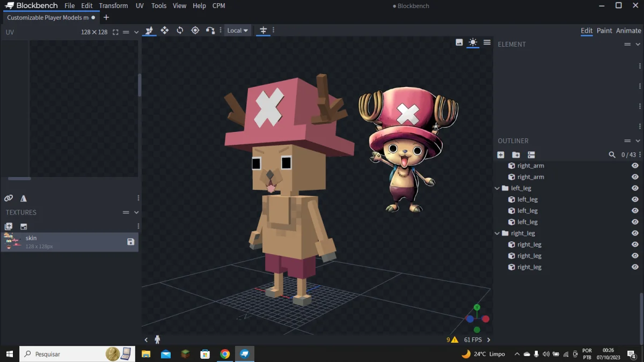The height and width of the screenshot is (362, 644).
Task: Add a new project tab
Action: point(106,18)
